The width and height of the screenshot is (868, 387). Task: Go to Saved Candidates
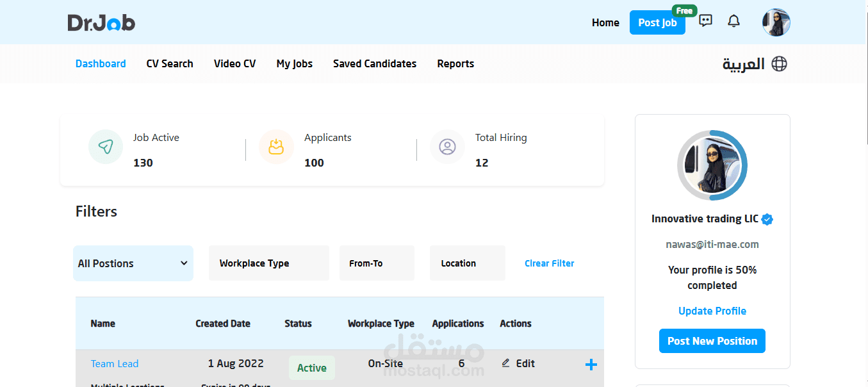[x=374, y=63]
